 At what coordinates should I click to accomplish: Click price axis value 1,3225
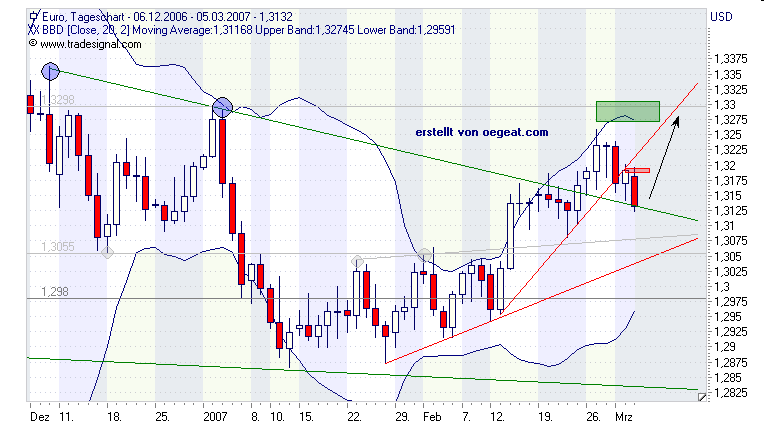(x=730, y=150)
